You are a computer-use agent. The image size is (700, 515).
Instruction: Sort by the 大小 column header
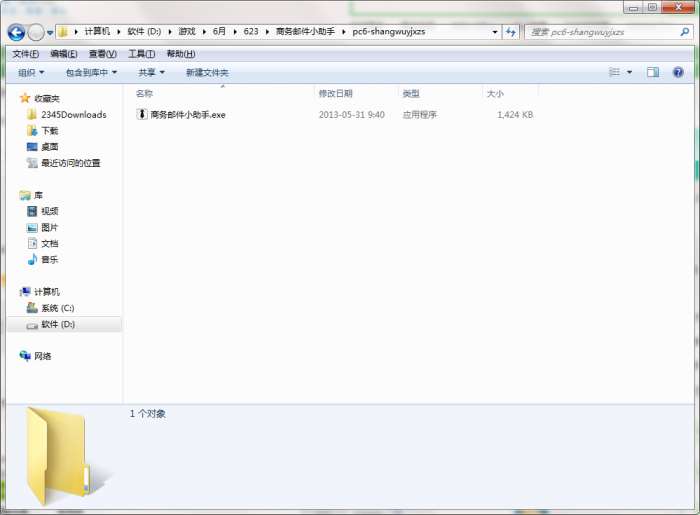495,93
